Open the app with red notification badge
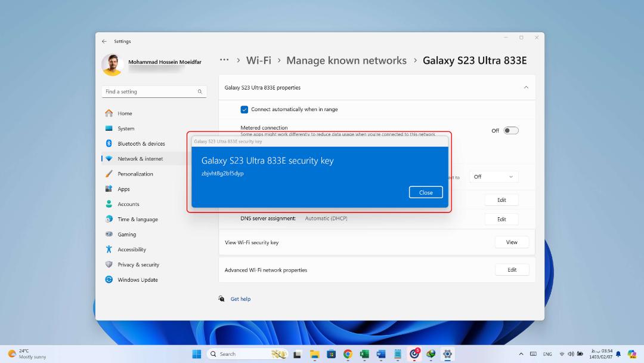This screenshot has width=644, height=363. [414, 353]
